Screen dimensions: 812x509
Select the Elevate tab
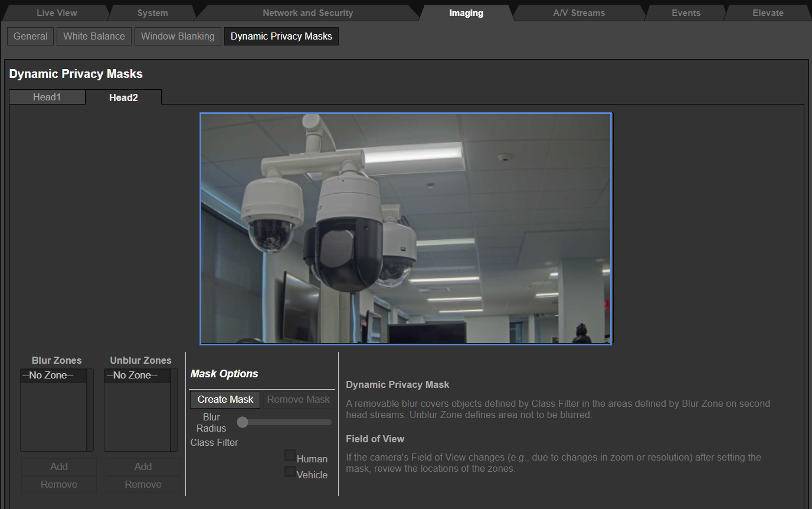pos(768,13)
